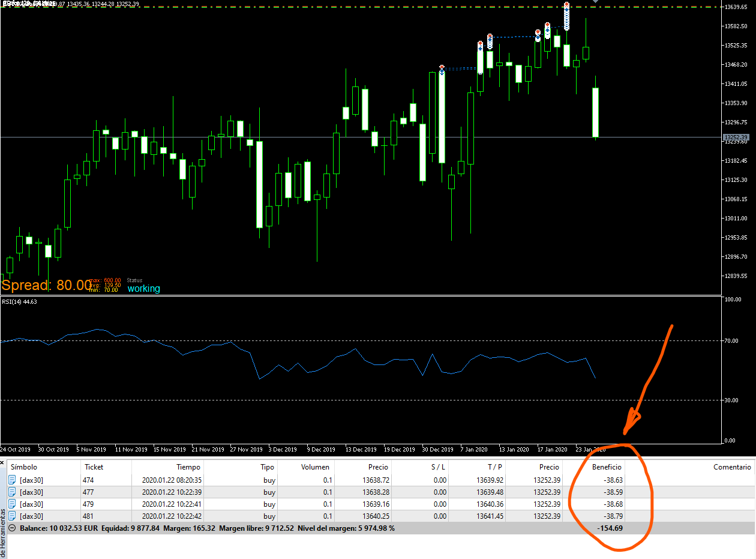Sort trades by Ticket column header
Viewport: 756px width, 559px height.
[x=94, y=467]
